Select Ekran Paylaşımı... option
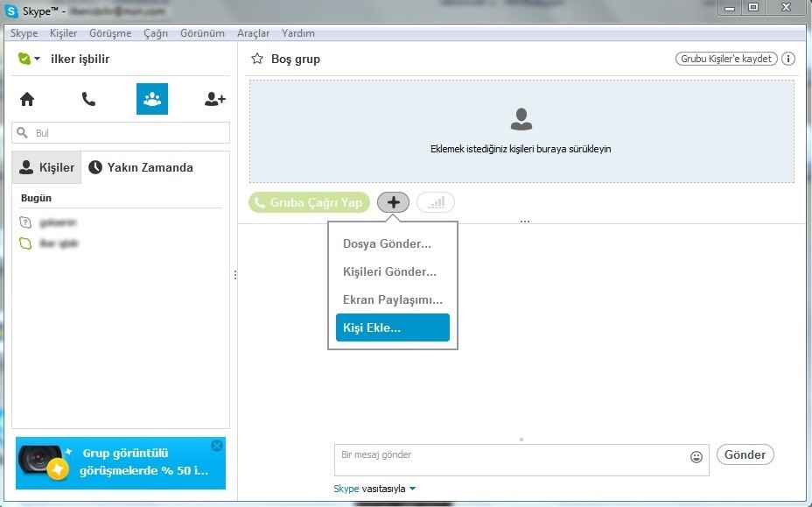The image size is (812, 507). 393,299
